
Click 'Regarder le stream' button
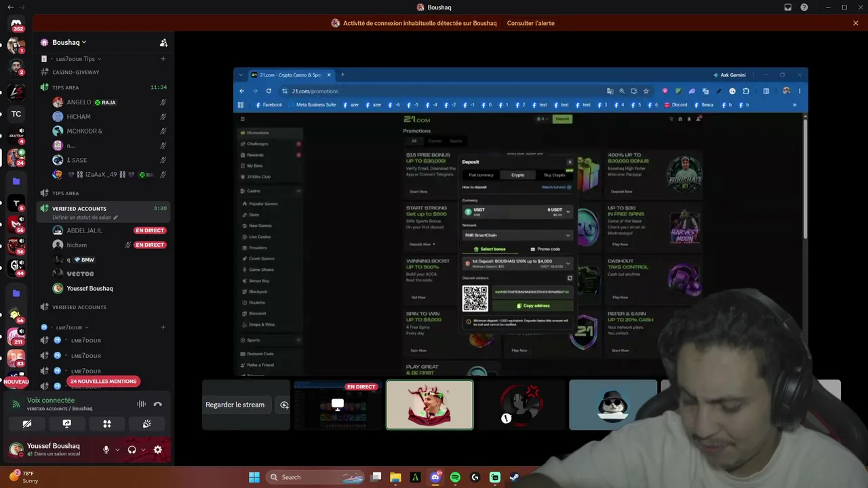(x=235, y=405)
